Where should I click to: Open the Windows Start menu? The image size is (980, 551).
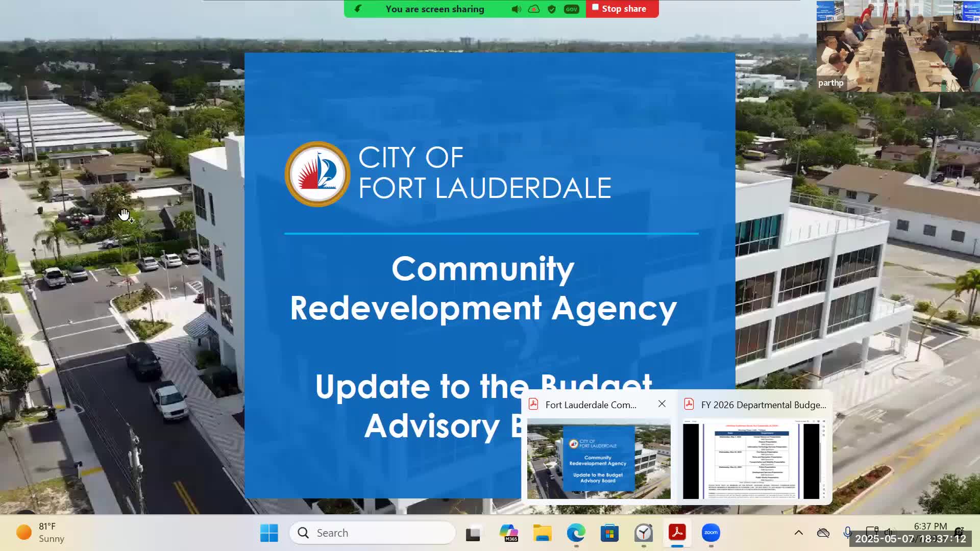pos(269,533)
